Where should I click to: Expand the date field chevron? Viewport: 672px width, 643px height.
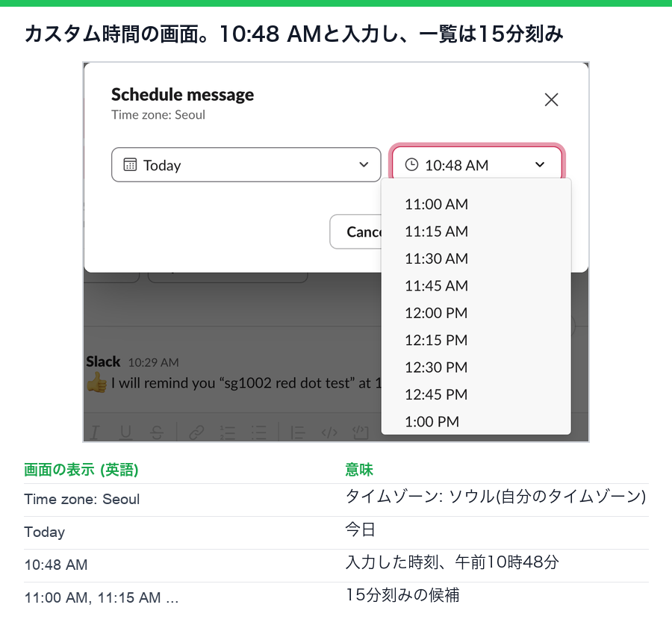pyautogui.click(x=364, y=164)
